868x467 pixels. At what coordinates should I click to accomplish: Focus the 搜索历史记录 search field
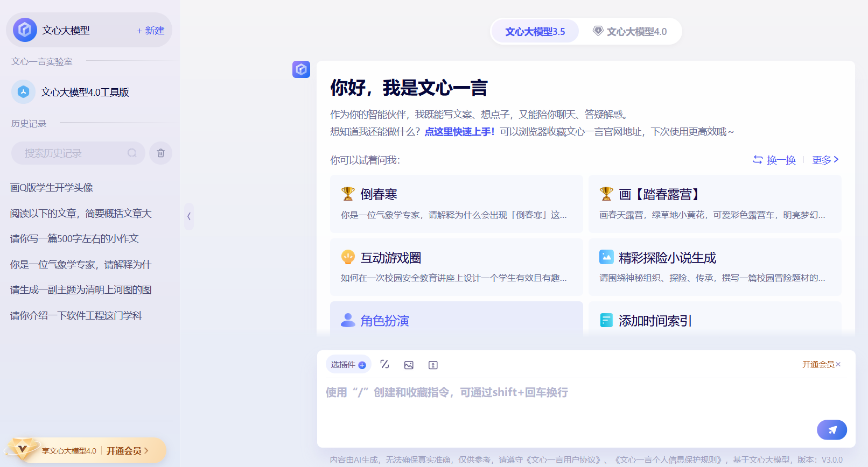[x=78, y=153]
